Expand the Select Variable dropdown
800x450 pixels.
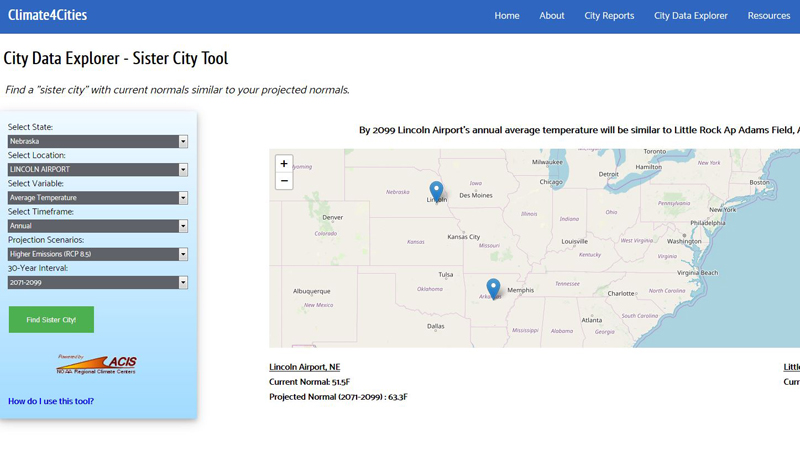[x=98, y=198]
